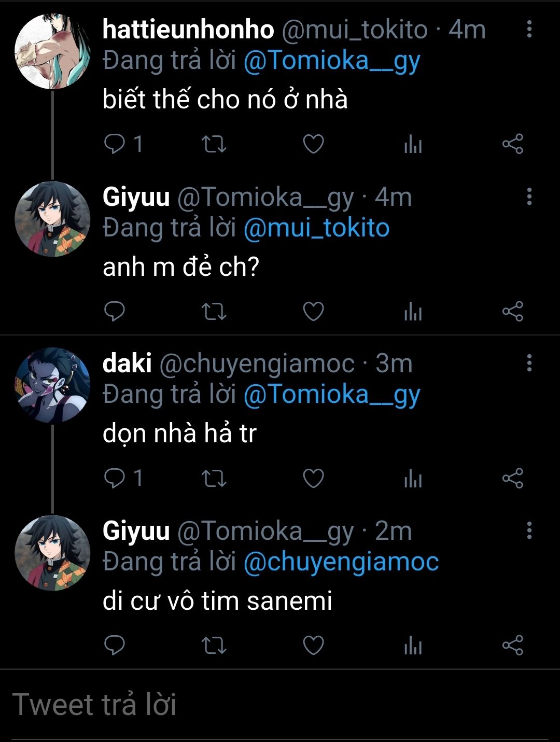The width and height of the screenshot is (560, 742).
Task: Open @mui_tokito mention link in Giyuu's reply
Action: pyautogui.click(x=316, y=228)
